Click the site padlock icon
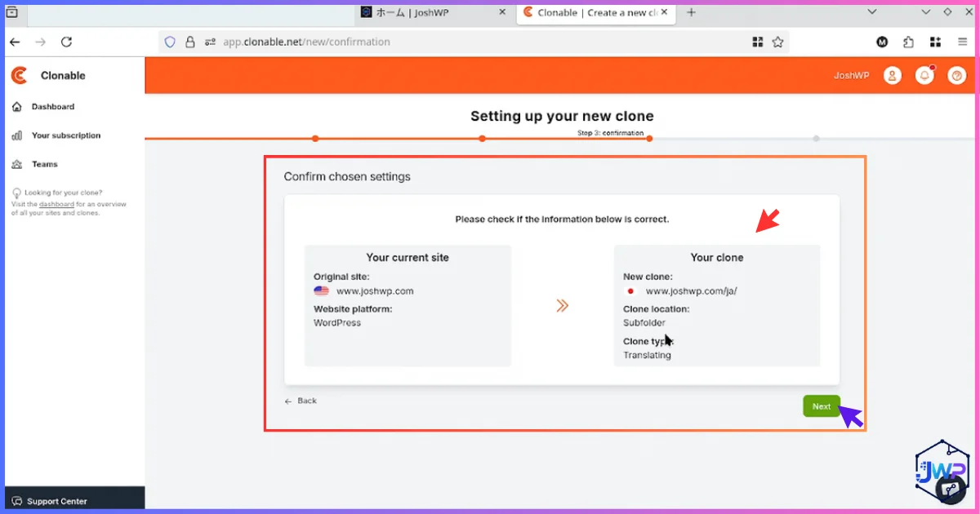980x514 pixels. coord(190,42)
